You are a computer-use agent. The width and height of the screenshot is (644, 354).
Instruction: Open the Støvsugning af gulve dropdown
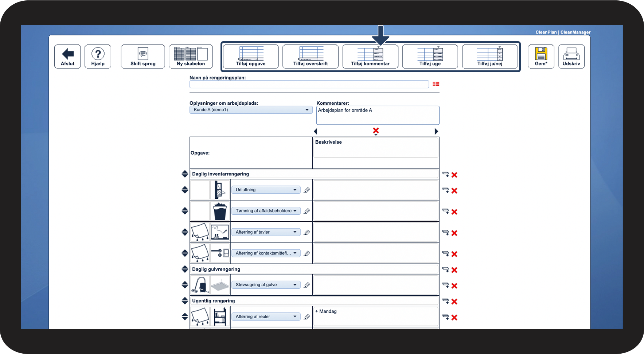coord(266,285)
